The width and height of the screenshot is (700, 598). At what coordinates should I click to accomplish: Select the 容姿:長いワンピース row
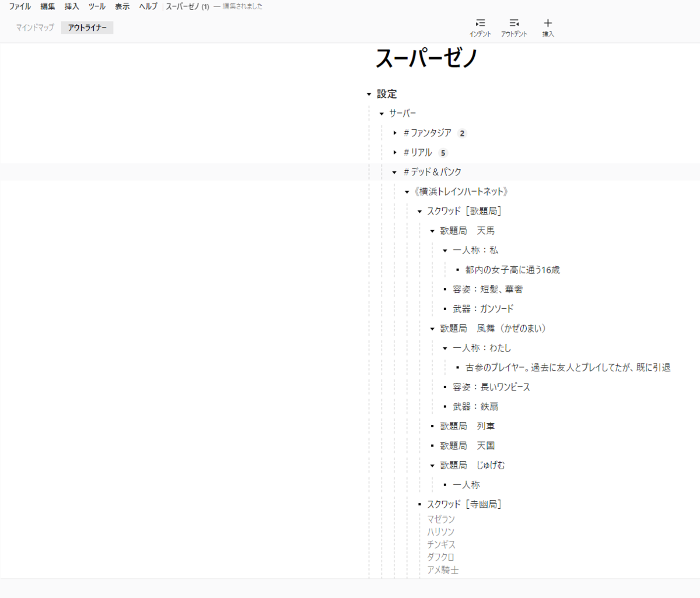[x=491, y=387]
